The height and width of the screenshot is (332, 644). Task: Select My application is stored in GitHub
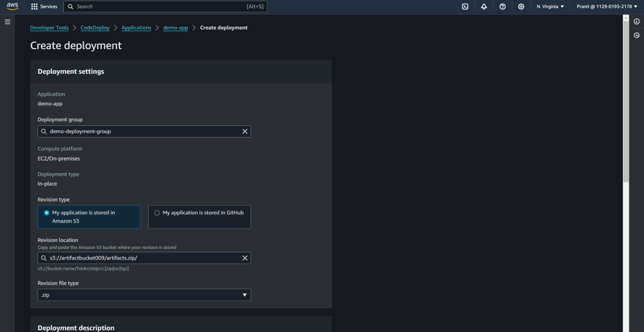[x=199, y=216]
